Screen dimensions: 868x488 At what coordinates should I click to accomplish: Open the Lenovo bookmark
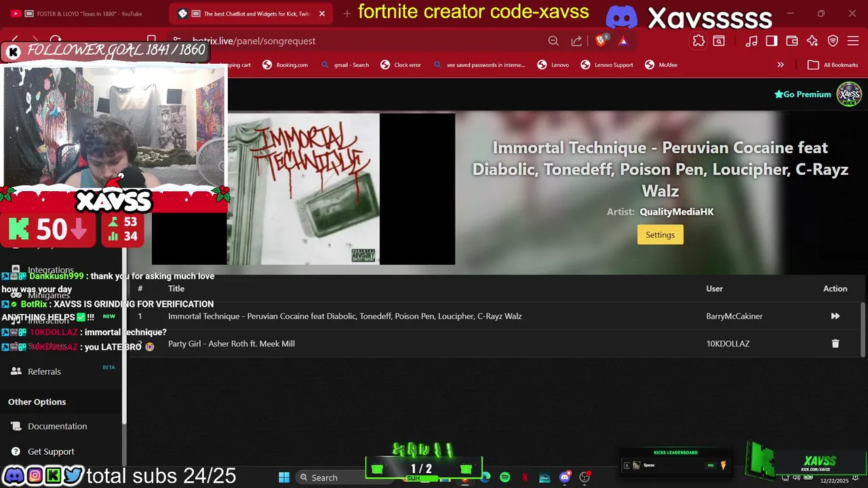tap(553, 65)
